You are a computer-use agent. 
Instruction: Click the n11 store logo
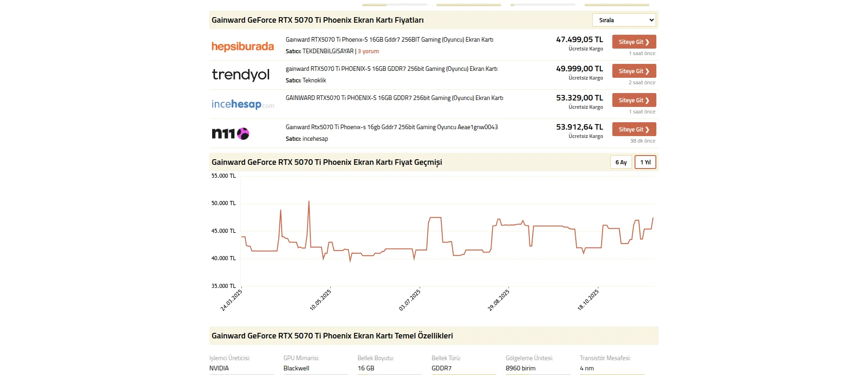point(231,134)
